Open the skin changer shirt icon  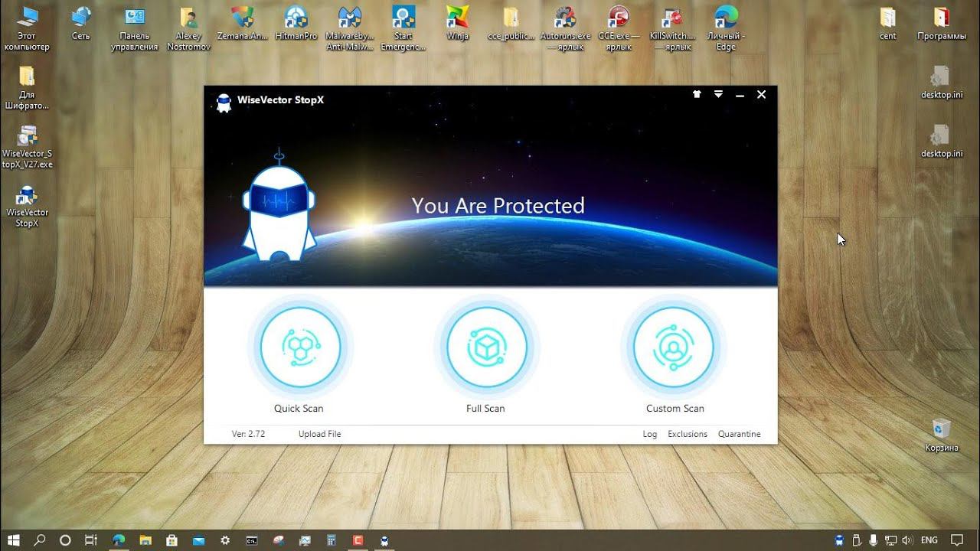(697, 94)
